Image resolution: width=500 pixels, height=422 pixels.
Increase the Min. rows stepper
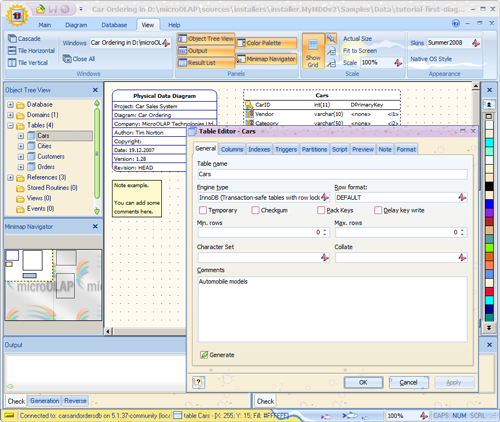pyautogui.click(x=325, y=230)
